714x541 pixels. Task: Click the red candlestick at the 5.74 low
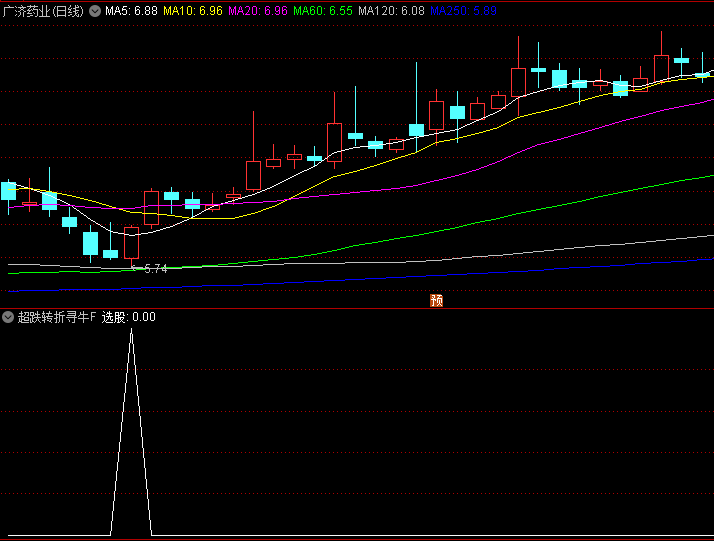(x=131, y=243)
